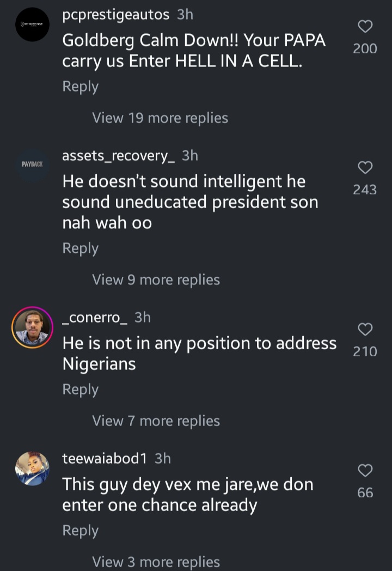Image resolution: width=392 pixels, height=571 pixels.
Task: Reply to assets_recovery_ comment
Action: (81, 248)
